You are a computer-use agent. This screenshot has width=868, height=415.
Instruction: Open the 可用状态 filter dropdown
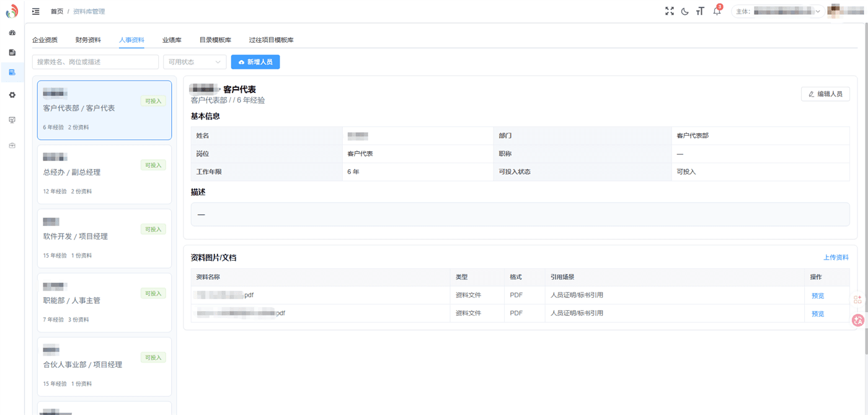(x=195, y=62)
